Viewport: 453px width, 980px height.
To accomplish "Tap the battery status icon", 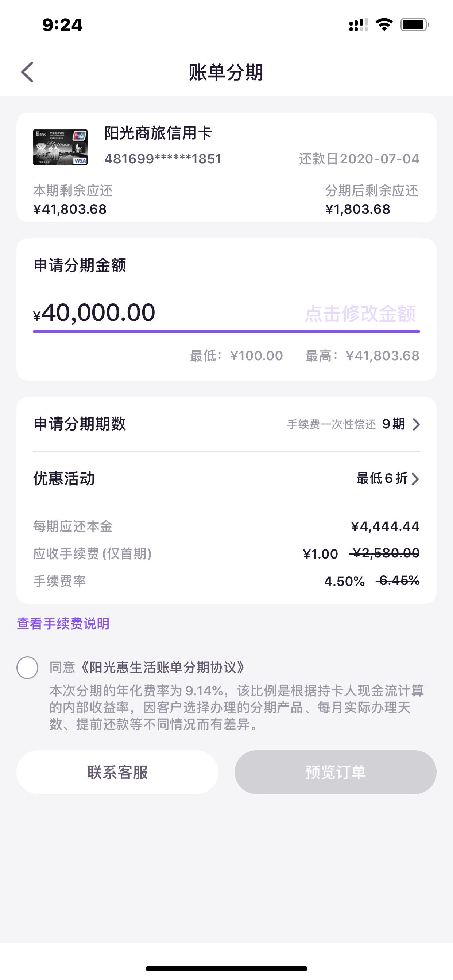I will tap(415, 25).
